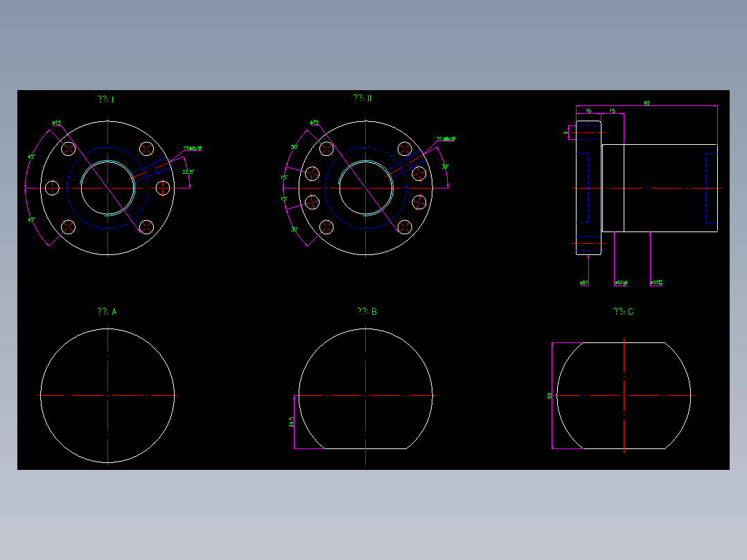Select the ø72 label in view I
Image resolution: width=747 pixels, height=560 pixels.
[x=56, y=123]
